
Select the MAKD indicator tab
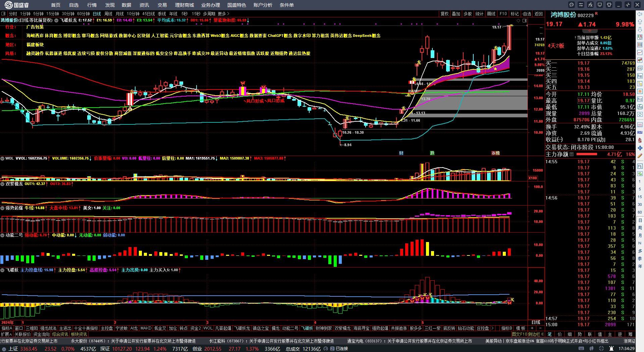146,328
